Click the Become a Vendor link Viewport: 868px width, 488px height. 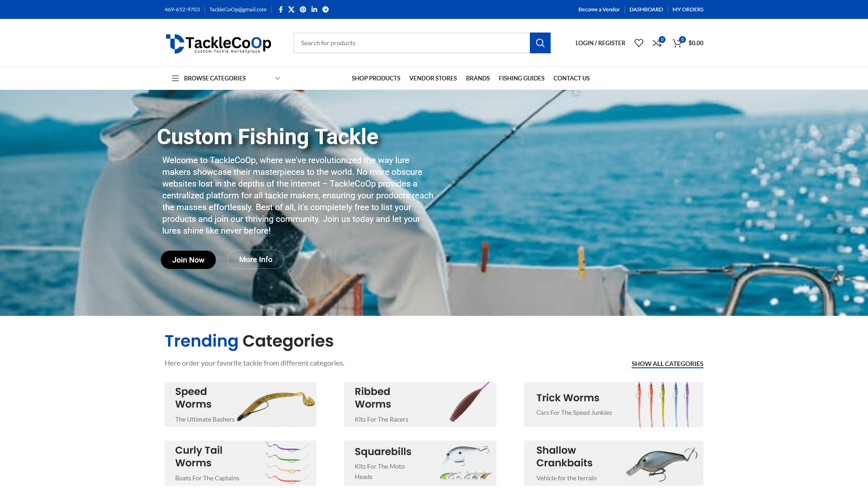pyautogui.click(x=599, y=9)
